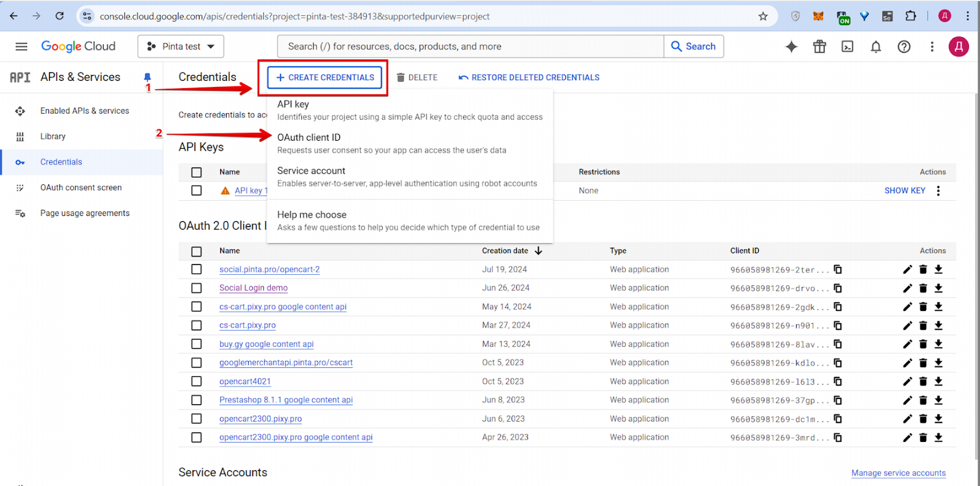Open API key 1 row three-dot actions menu
Viewport: 980px width, 486px height.
(938, 191)
